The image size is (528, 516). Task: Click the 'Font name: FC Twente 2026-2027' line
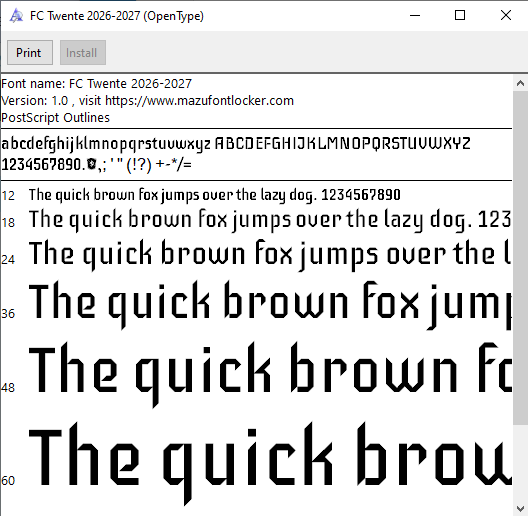pyautogui.click(x=96, y=84)
